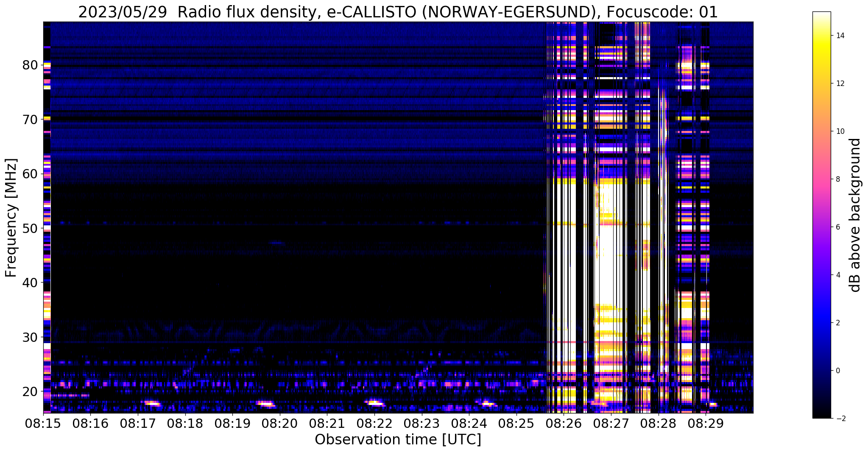868x452 pixels.
Task: Click the colorbar tick value 6
Action: click(x=838, y=227)
